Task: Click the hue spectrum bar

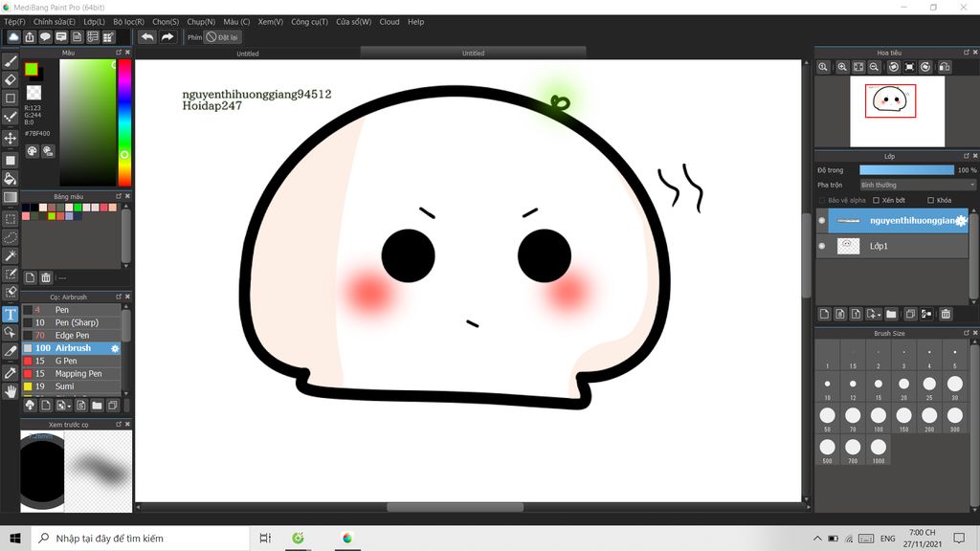Action: [124, 123]
